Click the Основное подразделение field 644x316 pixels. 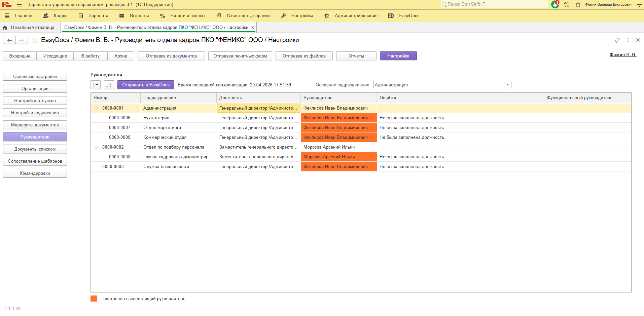[439, 85]
